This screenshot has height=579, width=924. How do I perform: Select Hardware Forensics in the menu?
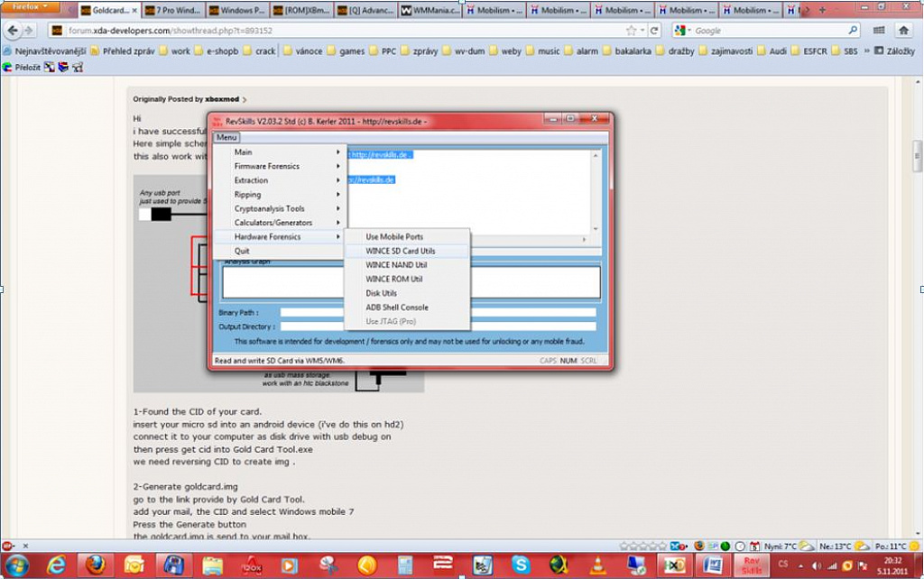point(278,237)
